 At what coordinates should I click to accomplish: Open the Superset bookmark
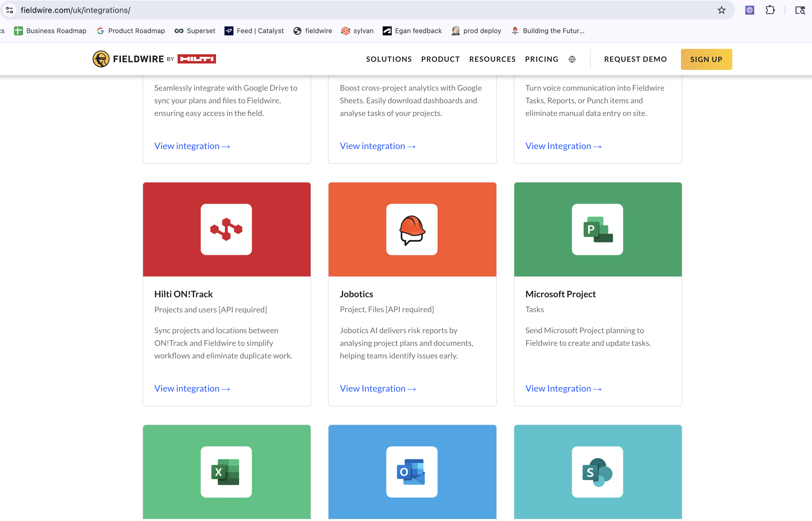195,31
